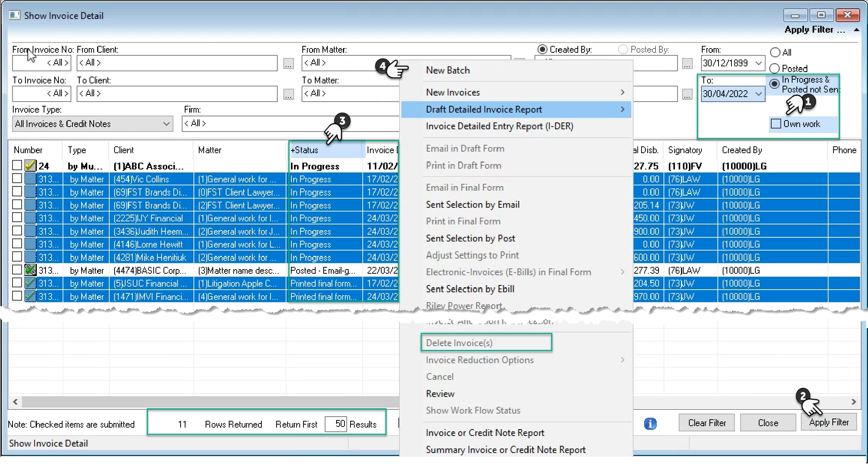This screenshot has width=868, height=464.
Task: Click green check icon on BASIC Corp row
Action: pyautogui.click(x=30, y=270)
